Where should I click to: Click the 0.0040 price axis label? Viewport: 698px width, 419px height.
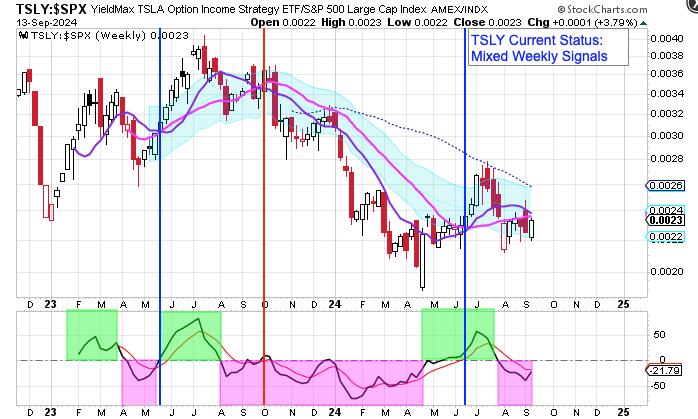pos(662,38)
